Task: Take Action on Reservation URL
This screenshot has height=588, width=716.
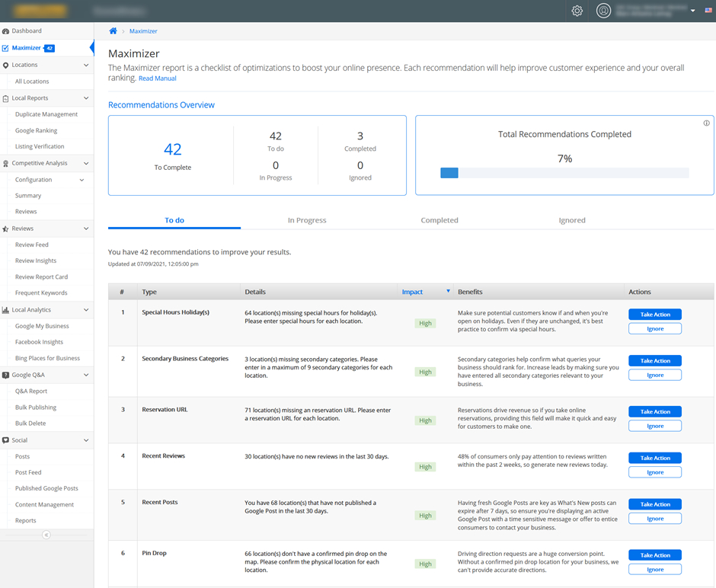Action: point(655,412)
